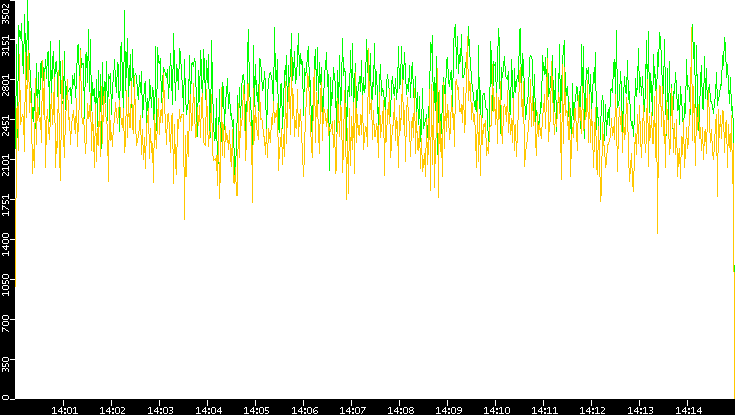Click the 14:07 time axis label
The image size is (735, 415).
[352, 410]
